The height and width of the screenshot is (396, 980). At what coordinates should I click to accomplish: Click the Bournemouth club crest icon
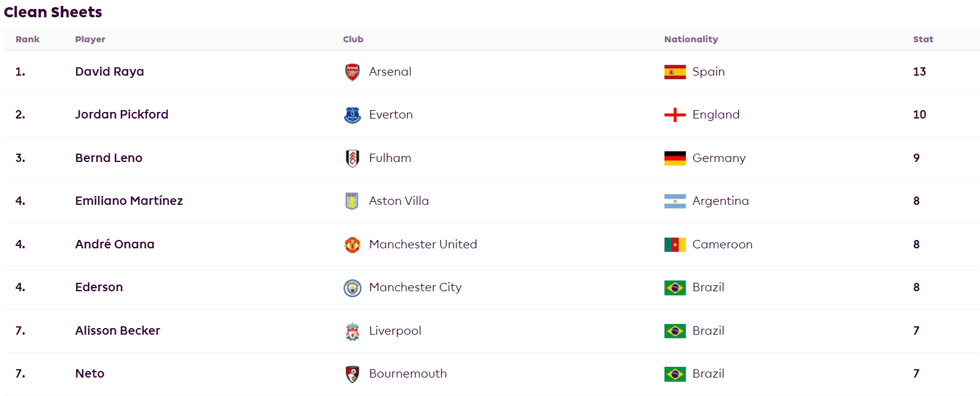pyautogui.click(x=352, y=374)
